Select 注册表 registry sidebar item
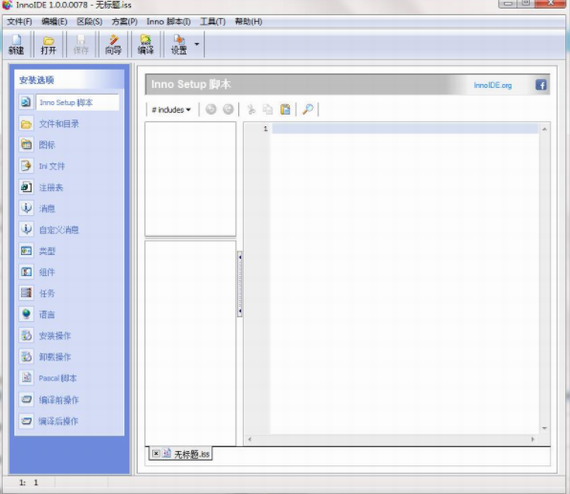Viewport: 570px width, 494px height. pyautogui.click(x=51, y=188)
